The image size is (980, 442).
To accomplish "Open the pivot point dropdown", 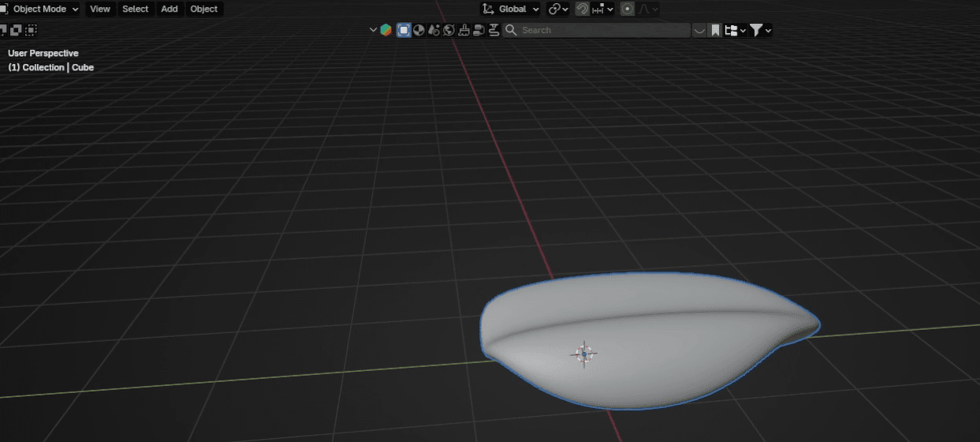I will coord(558,9).
